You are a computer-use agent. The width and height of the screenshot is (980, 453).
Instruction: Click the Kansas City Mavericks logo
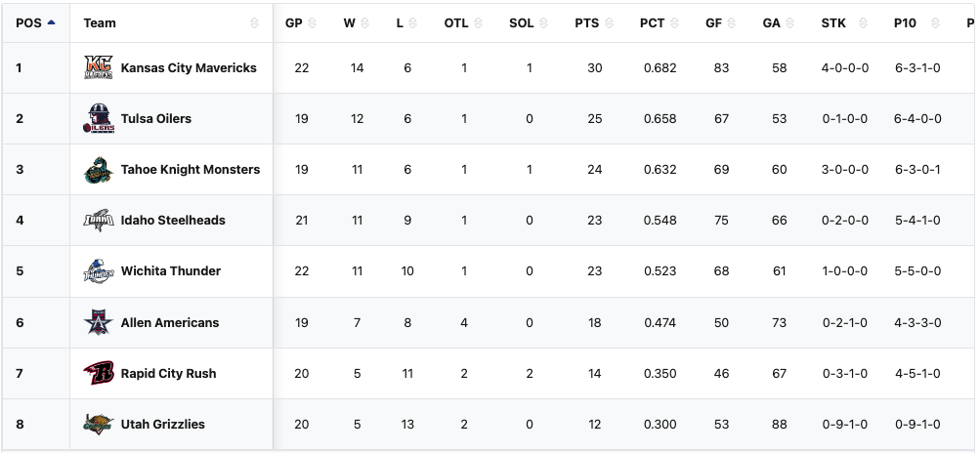[99, 68]
